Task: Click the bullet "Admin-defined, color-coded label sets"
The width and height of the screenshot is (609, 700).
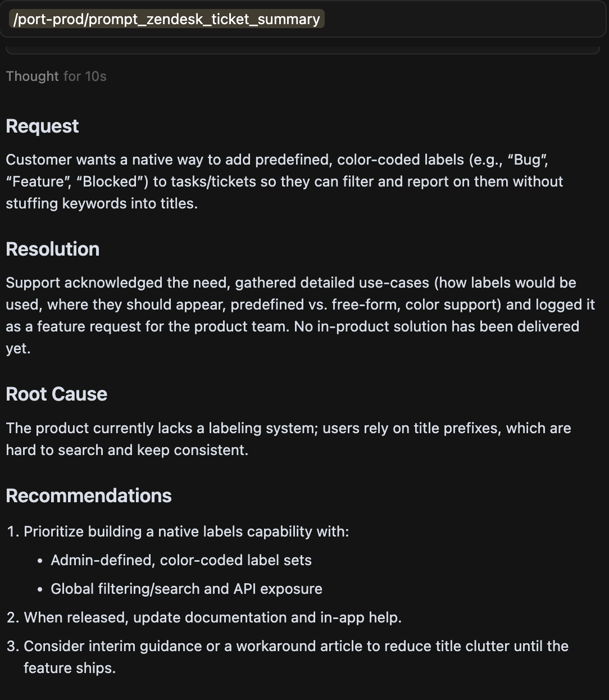Action: tap(181, 560)
